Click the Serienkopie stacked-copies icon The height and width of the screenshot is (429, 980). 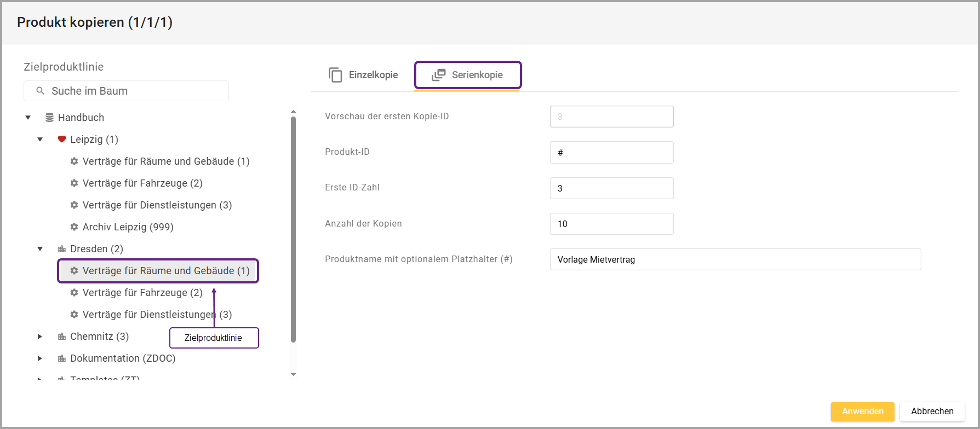click(x=438, y=75)
